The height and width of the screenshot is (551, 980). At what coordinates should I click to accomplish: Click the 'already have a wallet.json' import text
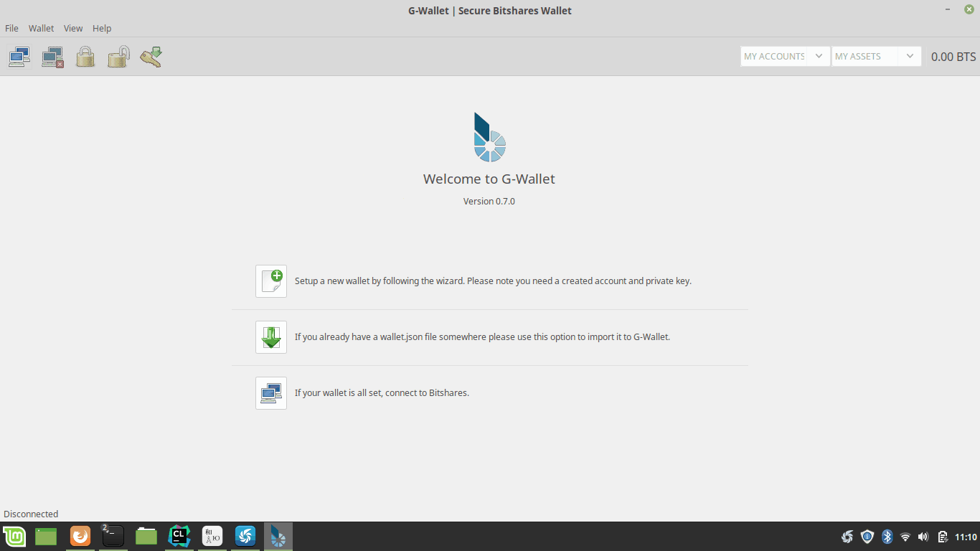482,337
